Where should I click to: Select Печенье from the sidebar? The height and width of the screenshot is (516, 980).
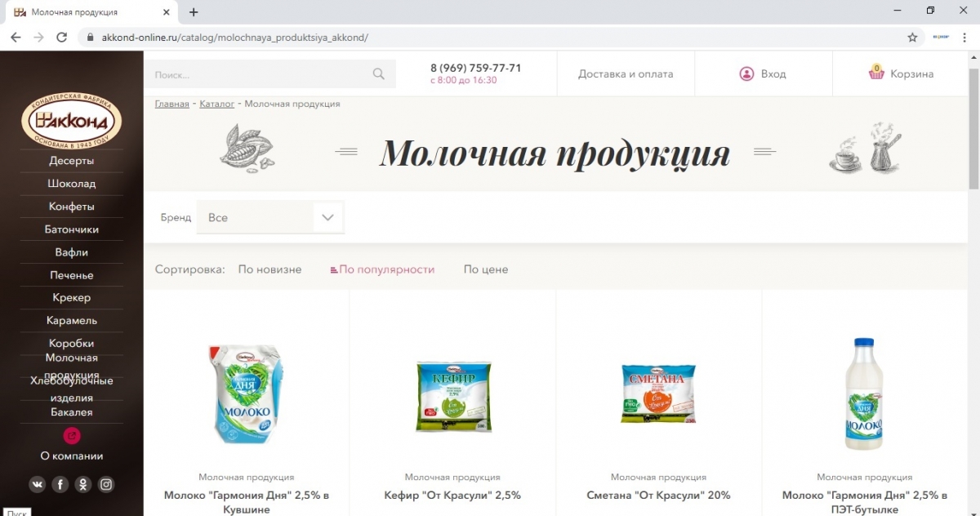(72, 275)
